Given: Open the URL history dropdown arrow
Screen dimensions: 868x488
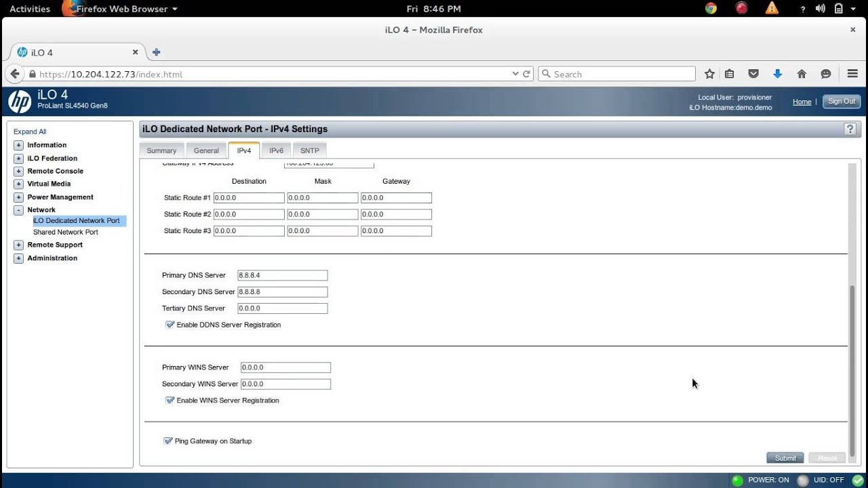Looking at the screenshot, I should tap(515, 74).
